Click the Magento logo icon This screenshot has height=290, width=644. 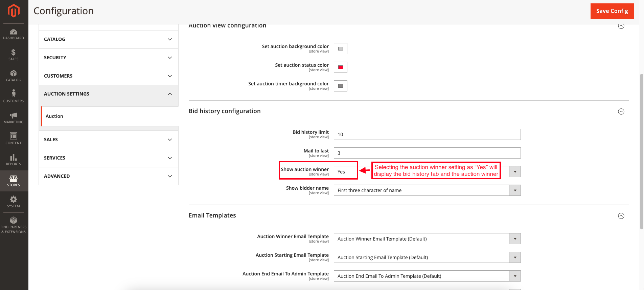click(x=14, y=11)
